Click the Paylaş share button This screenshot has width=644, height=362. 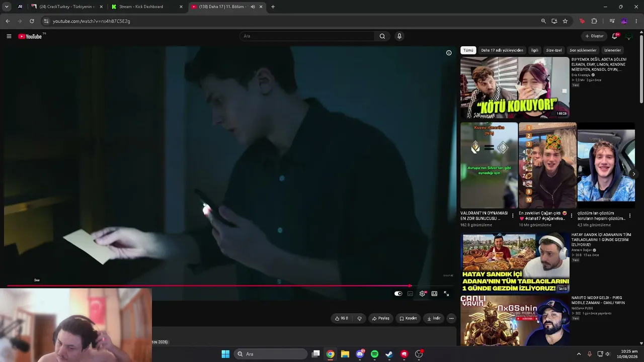tap(381, 318)
